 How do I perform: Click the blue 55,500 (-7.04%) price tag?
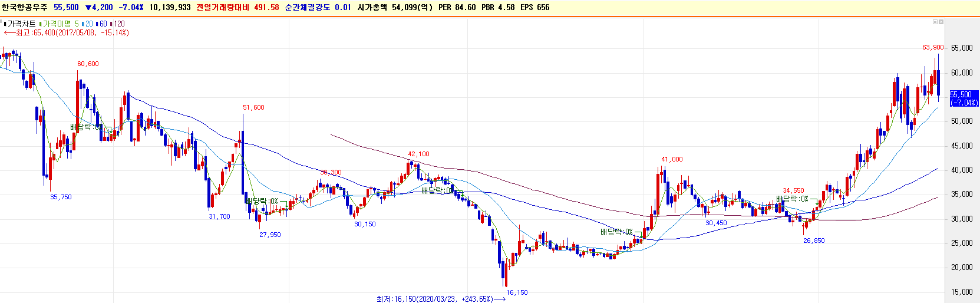tap(964, 98)
